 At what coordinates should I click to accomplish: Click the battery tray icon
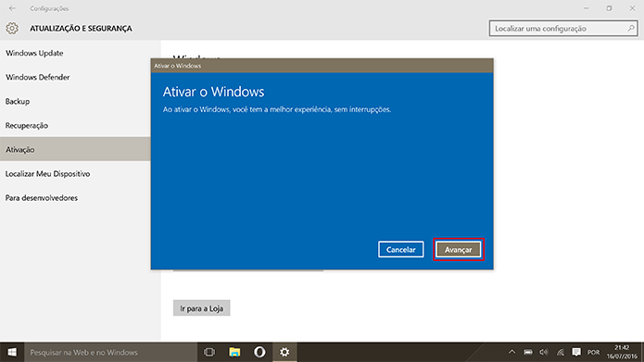coord(528,352)
